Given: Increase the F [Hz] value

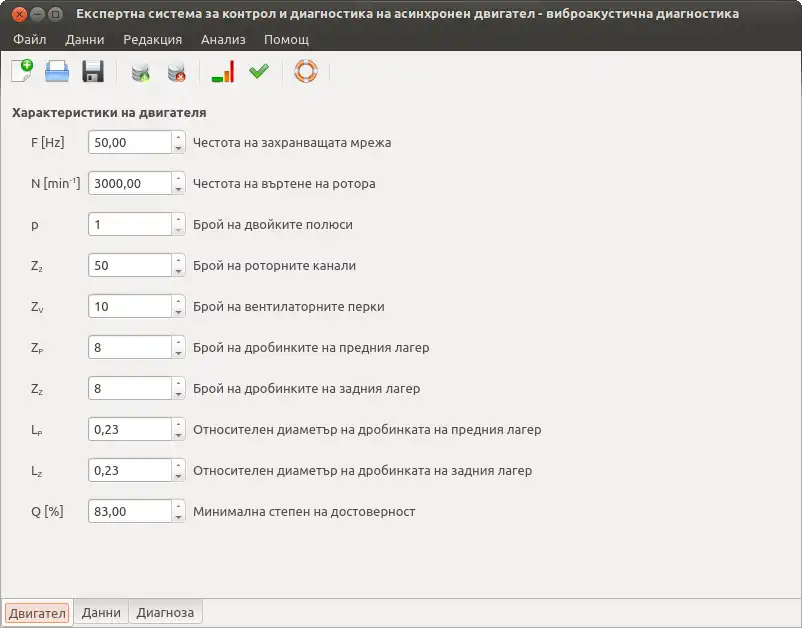Looking at the screenshot, I should tap(178, 137).
